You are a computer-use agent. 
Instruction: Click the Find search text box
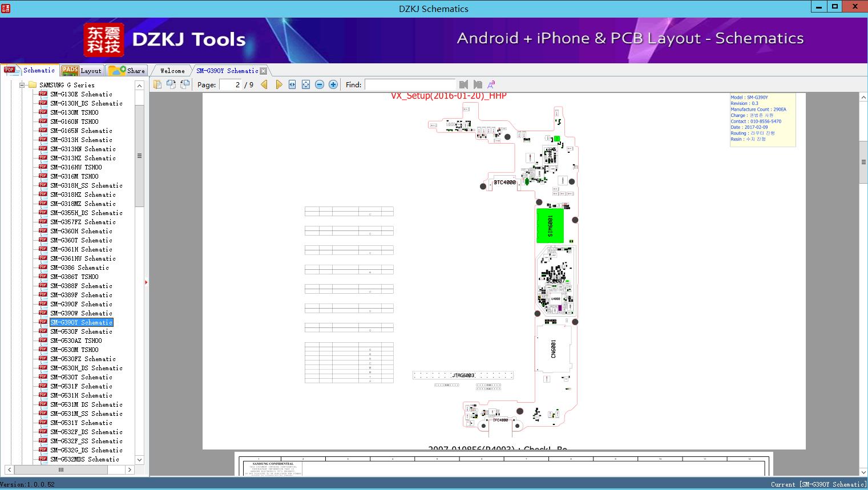pos(410,84)
